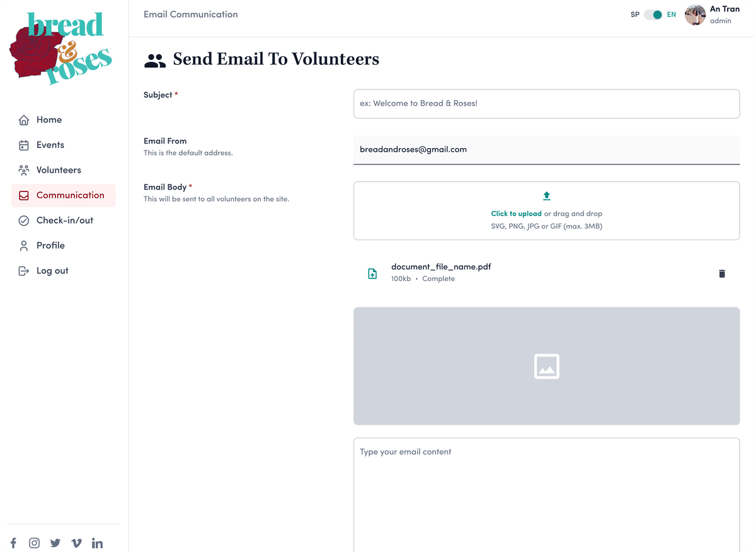756x552 pixels.
Task: Click Log out in the sidebar
Action: 52,271
